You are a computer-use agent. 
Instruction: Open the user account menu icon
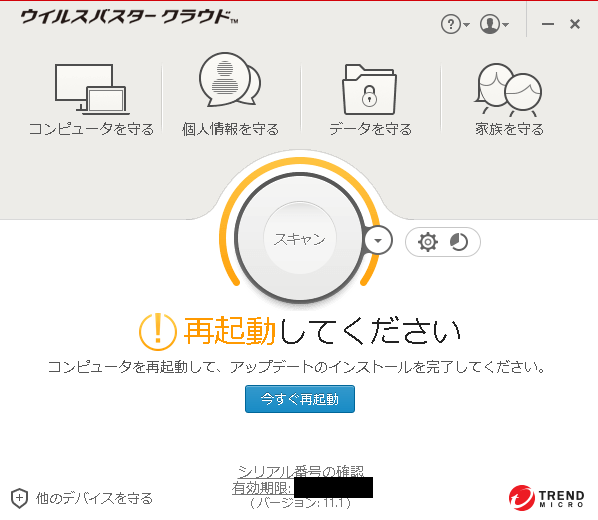coord(494,24)
